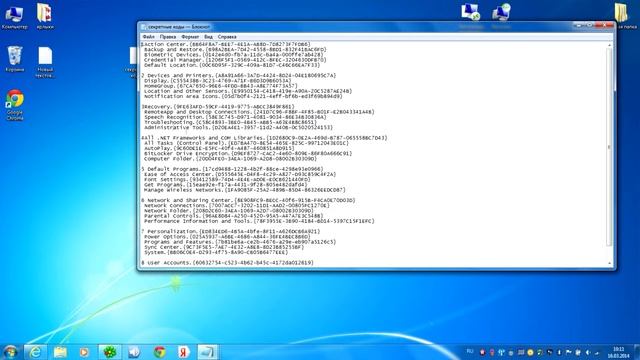
Task: Click the 'Ease of Access Center' line
Action: (240, 174)
